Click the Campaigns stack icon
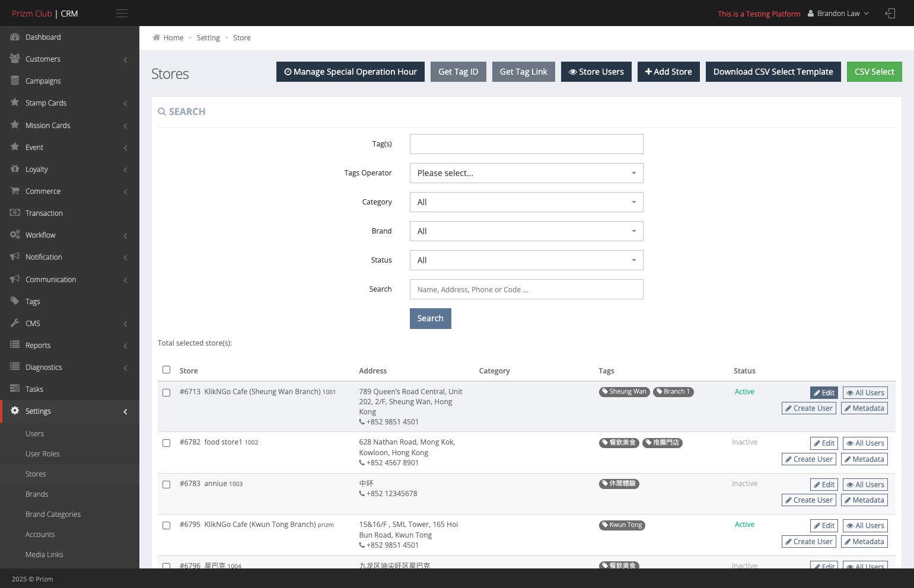 pos(15,81)
